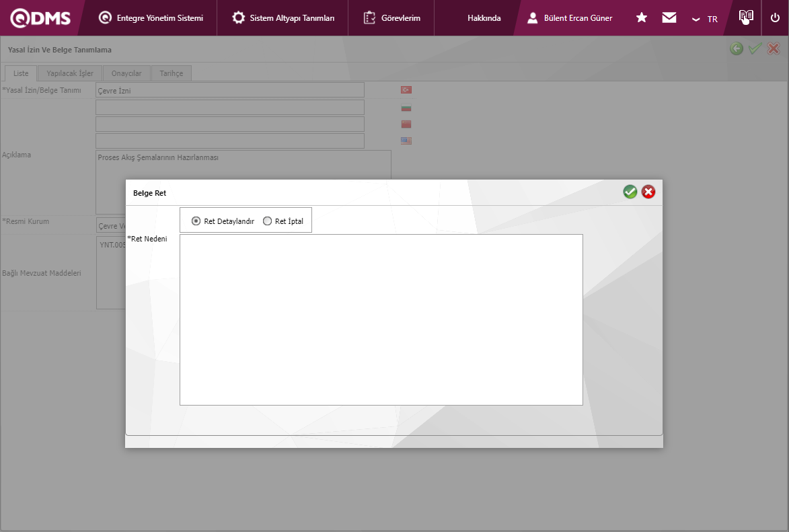The width and height of the screenshot is (789, 532).
Task: Open Sistem Altyapı Tanımları menu
Action: tap(283, 18)
